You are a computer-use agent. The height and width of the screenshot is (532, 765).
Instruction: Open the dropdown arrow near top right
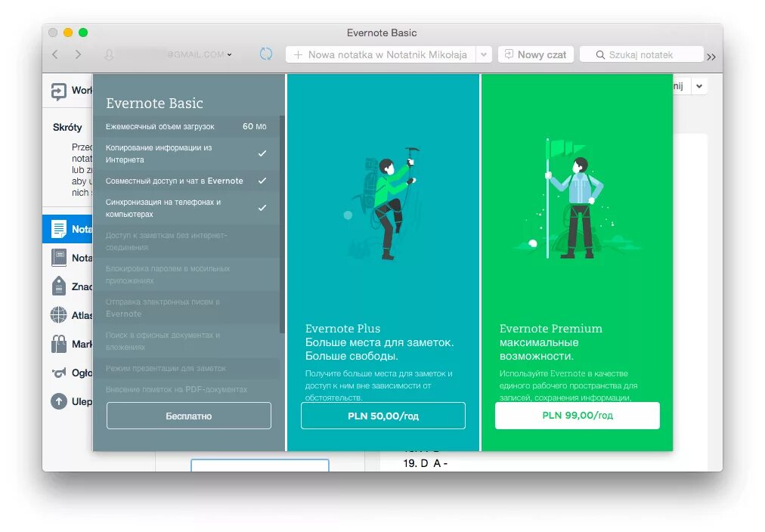tap(699, 86)
